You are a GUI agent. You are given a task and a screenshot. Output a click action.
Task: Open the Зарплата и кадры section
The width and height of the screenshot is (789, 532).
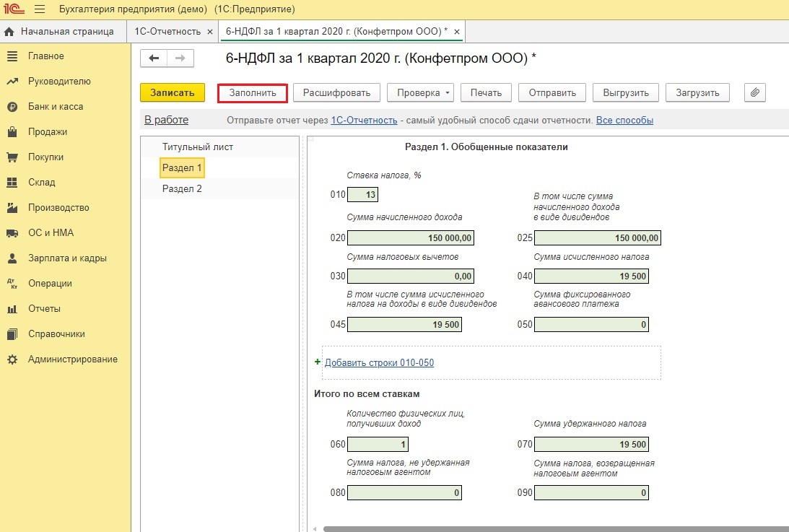pyautogui.click(x=67, y=258)
